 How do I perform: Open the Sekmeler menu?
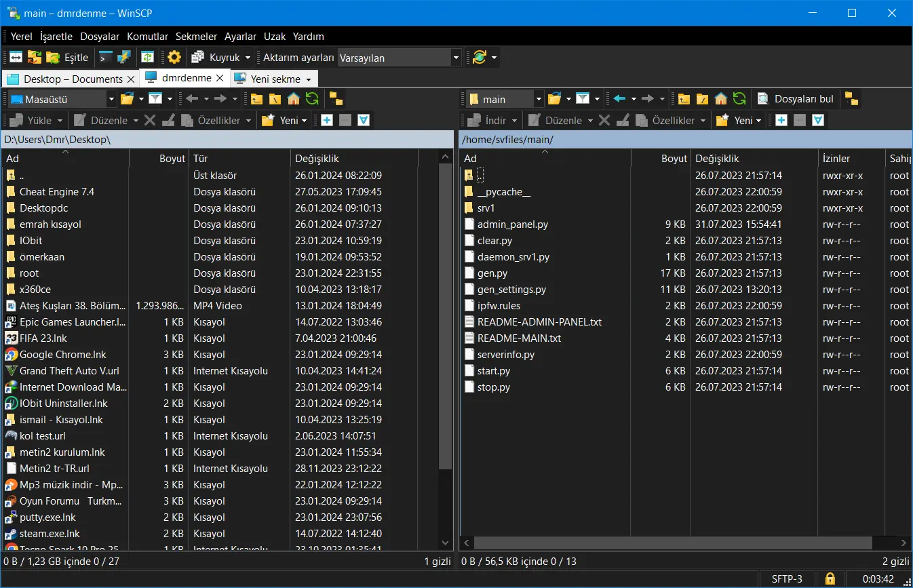(x=196, y=37)
